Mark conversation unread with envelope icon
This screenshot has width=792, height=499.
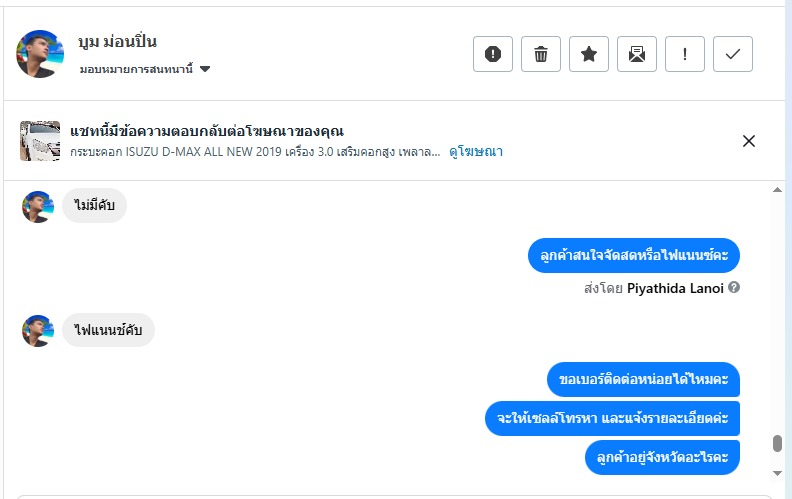pyautogui.click(x=636, y=54)
